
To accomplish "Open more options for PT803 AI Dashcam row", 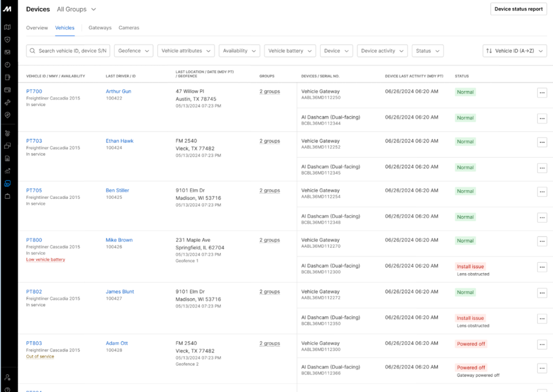I will (542, 368).
